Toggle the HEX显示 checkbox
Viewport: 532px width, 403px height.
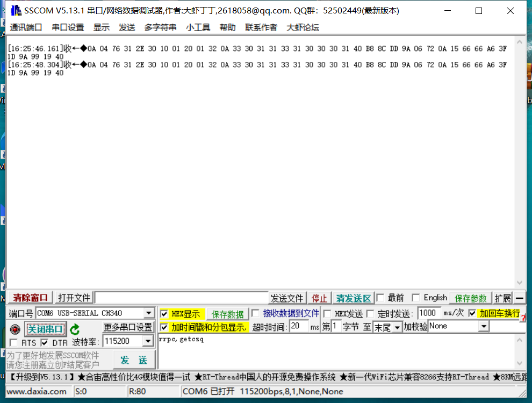tap(164, 313)
